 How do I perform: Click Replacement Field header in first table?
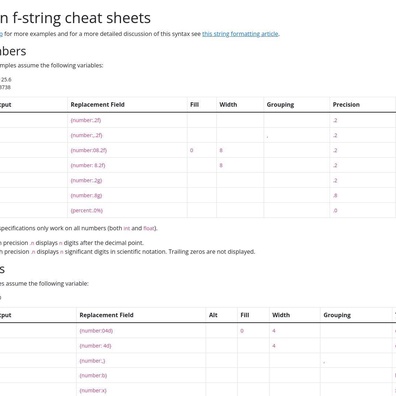coord(97,105)
